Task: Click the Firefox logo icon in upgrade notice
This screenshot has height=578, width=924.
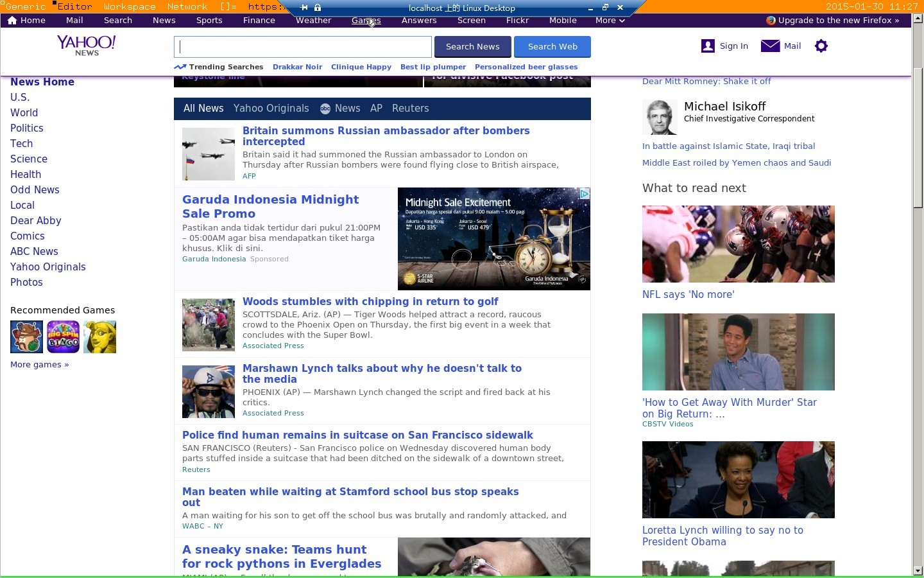Action: 771,21
